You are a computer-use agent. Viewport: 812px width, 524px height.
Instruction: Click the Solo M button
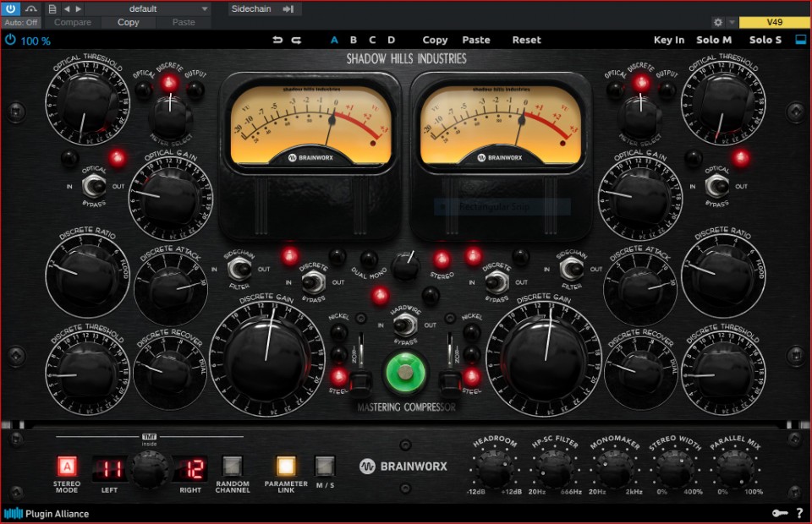tap(714, 40)
